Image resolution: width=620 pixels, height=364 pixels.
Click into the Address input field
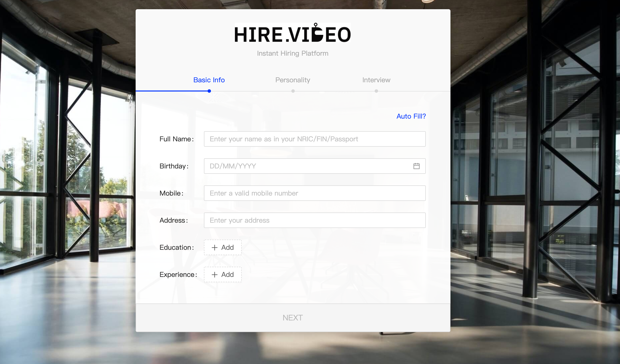[x=314, y=220]
